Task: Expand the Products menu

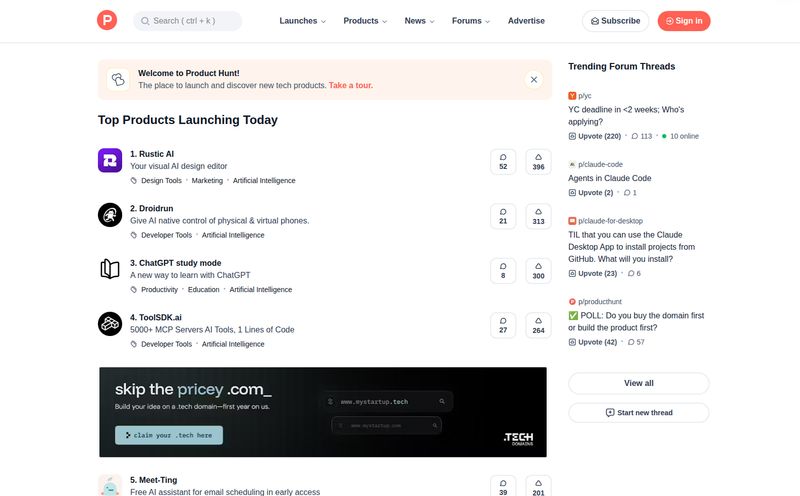Action: pos(365,21)
